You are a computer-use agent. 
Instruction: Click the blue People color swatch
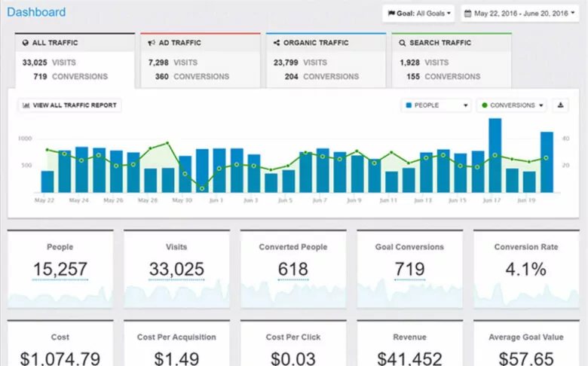[x=409, y=105]
